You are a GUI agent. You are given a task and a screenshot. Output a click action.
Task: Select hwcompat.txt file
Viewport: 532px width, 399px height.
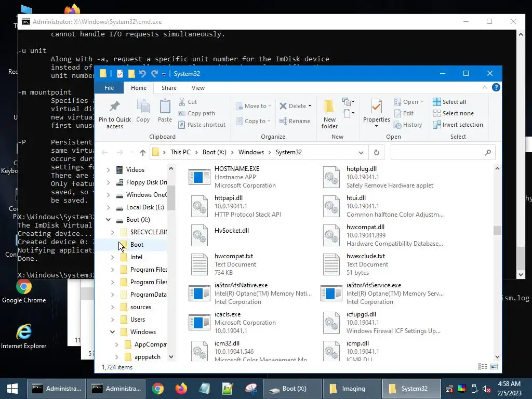tap(251, 264)
